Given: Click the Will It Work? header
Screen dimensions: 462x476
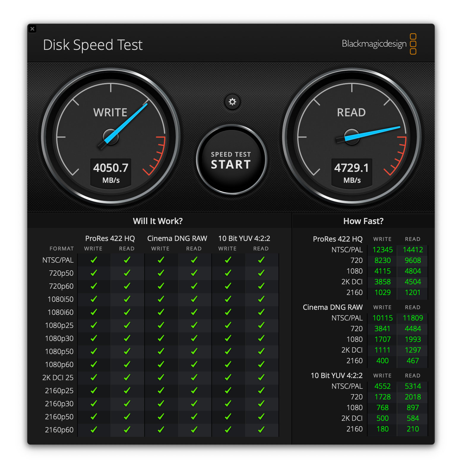Looking at the screenshot, I should (158, 221).
